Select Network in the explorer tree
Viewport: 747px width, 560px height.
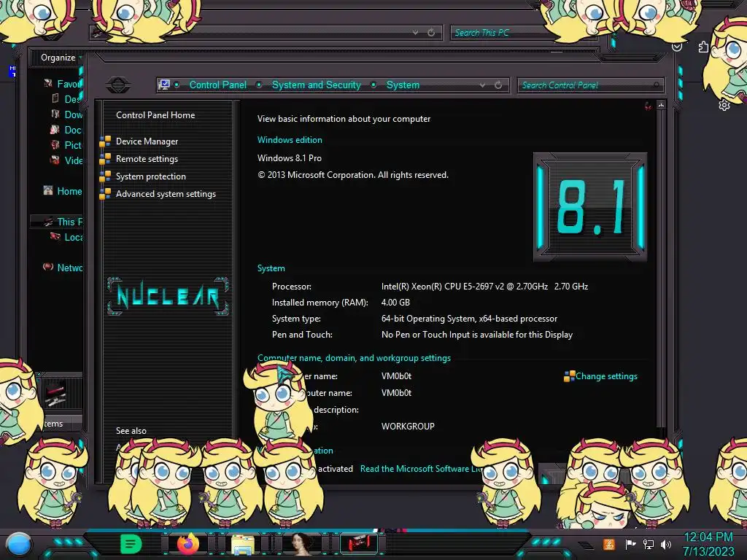[x=63, y=267]
